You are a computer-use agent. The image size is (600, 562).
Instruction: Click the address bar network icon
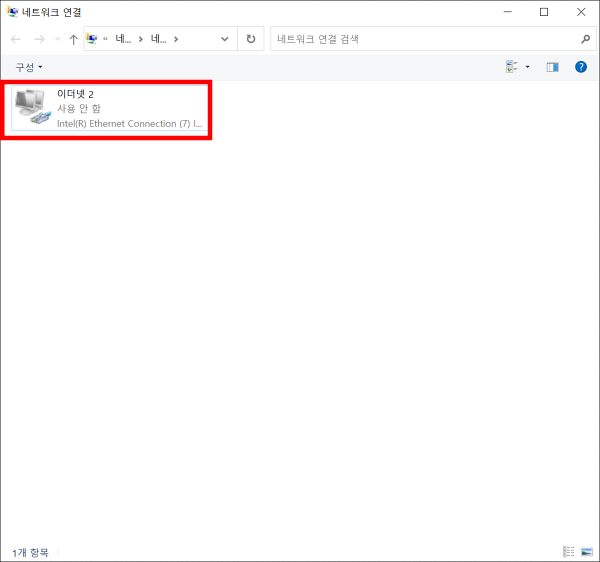pos(91,39)
